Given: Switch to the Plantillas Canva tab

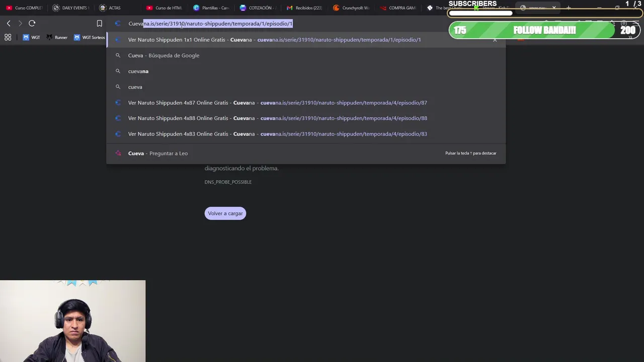Looking at the screenshot, I should pyautogui.click(x=211, y=8).
